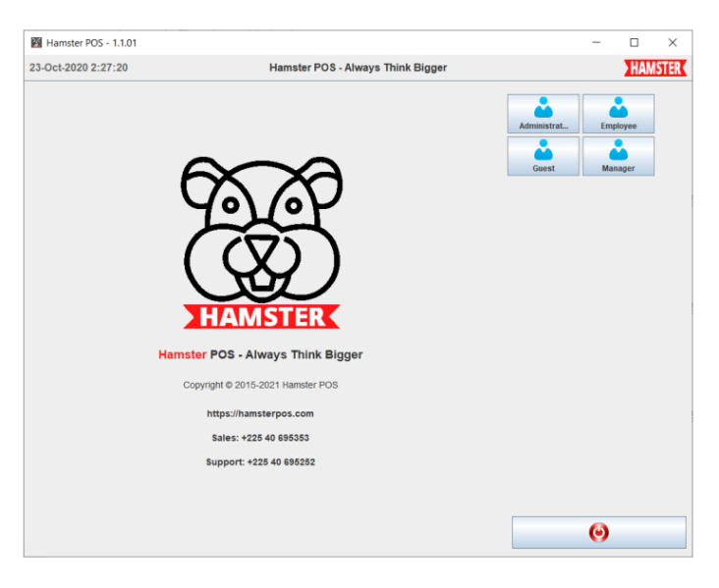
Task: Maximize the Hamster POS window
Action: pyautogui.click(x=635, y=42)
